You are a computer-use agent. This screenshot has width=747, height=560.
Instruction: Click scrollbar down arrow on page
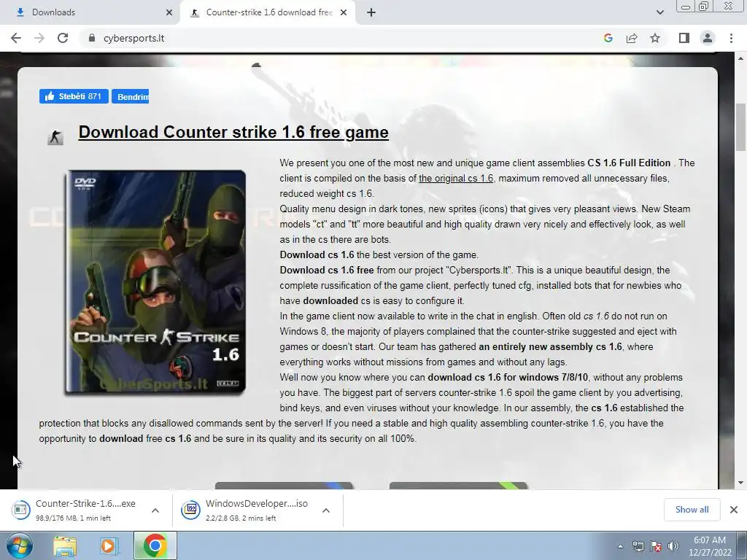click(x=741, y=483)
